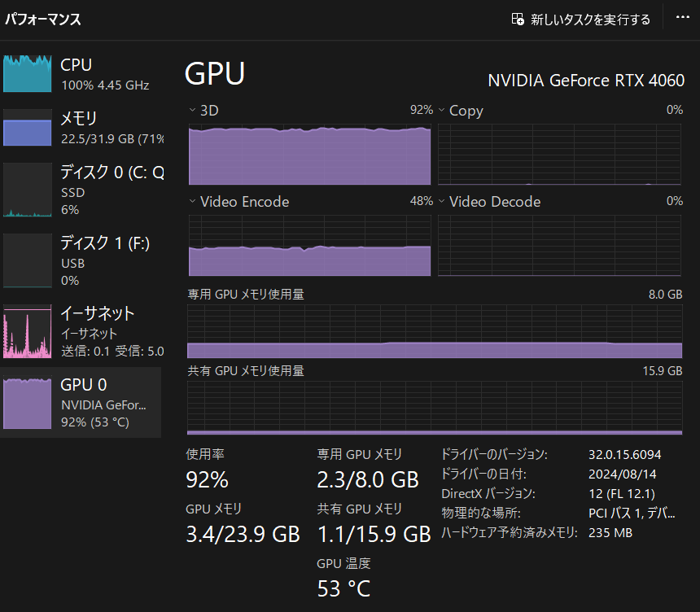Open the Copy engine dropdown chevron
Screen dimensions: 700x612
click(x=441, y=110)
